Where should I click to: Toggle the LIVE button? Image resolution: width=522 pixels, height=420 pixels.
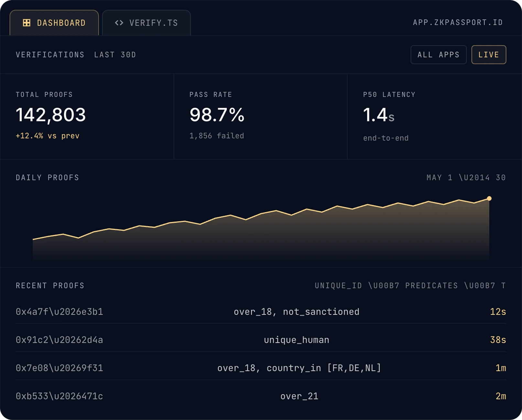point(488,55)
